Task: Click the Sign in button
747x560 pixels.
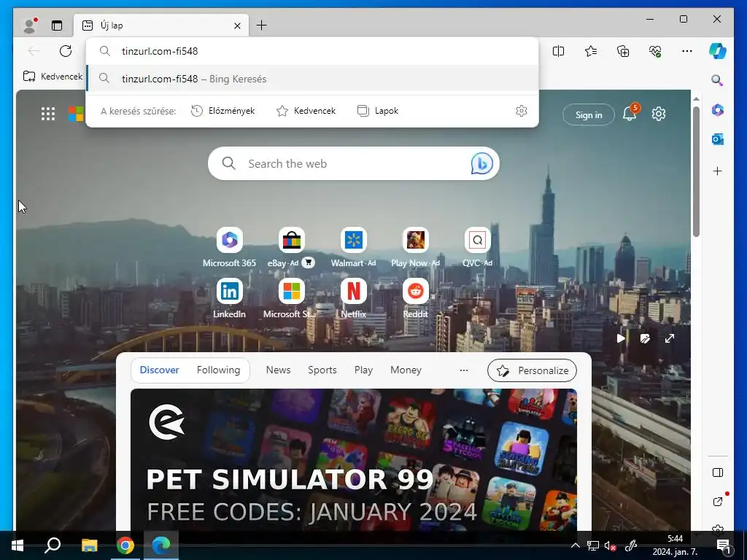Action: pos(589,114)
